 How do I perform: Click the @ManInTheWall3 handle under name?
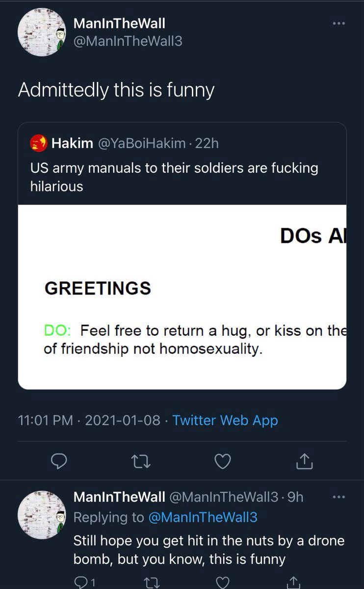(x=127, y=41)
